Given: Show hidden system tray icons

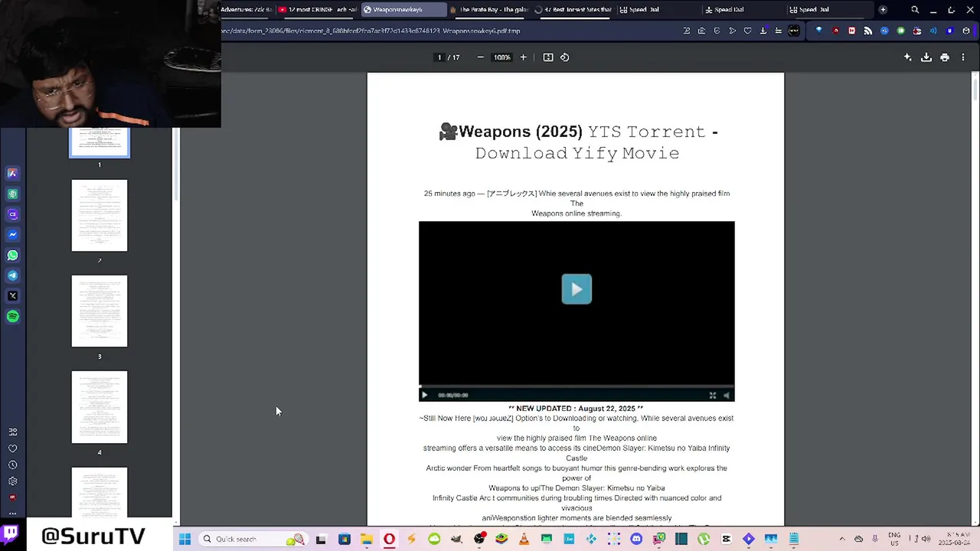Looking at the screenshot, I should point(842,540).
